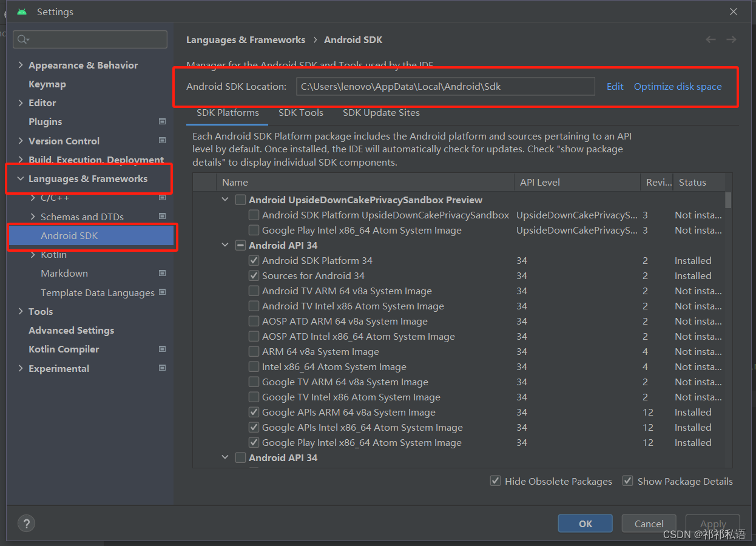Click the Optimize disk space link
Screen dimensions: 756x546
click(678, 86)
